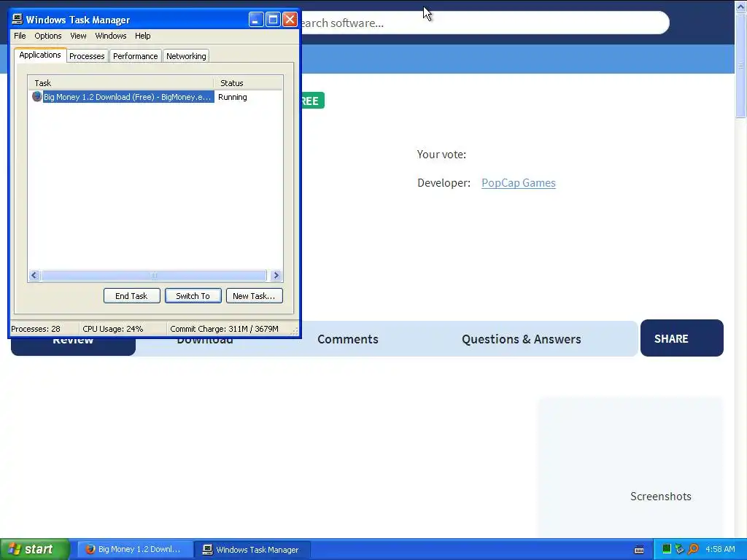
Task: Click the browser icon beside Big Money task
Action: click(x=36, y=97)
